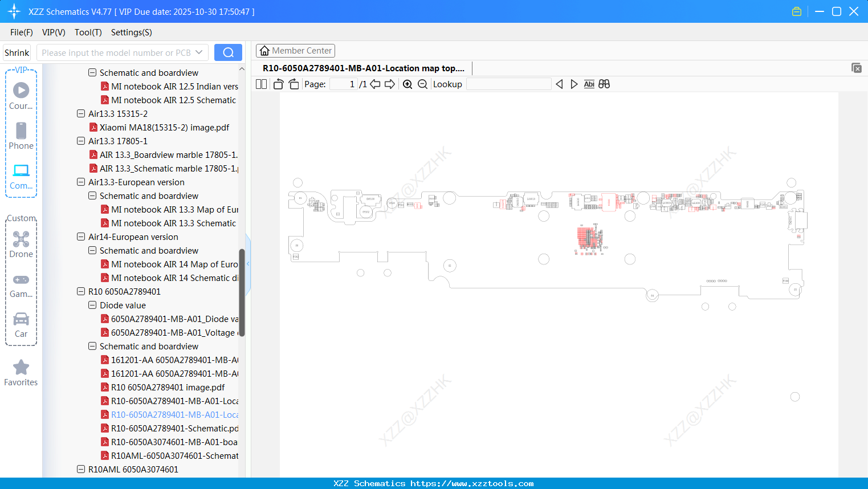Open the Drone category in sidebar

click(x=21, y=244)
